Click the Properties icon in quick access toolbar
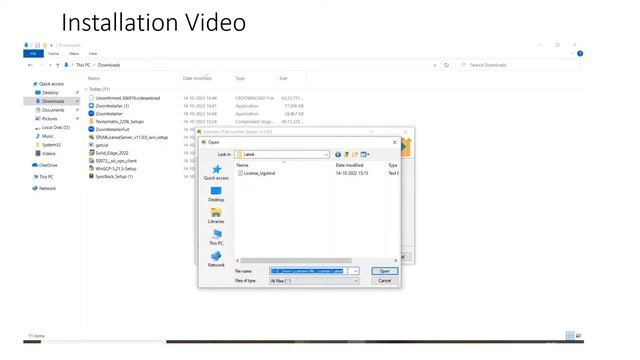The height and width of the screenshot is (360, 640). click(37, 45)
